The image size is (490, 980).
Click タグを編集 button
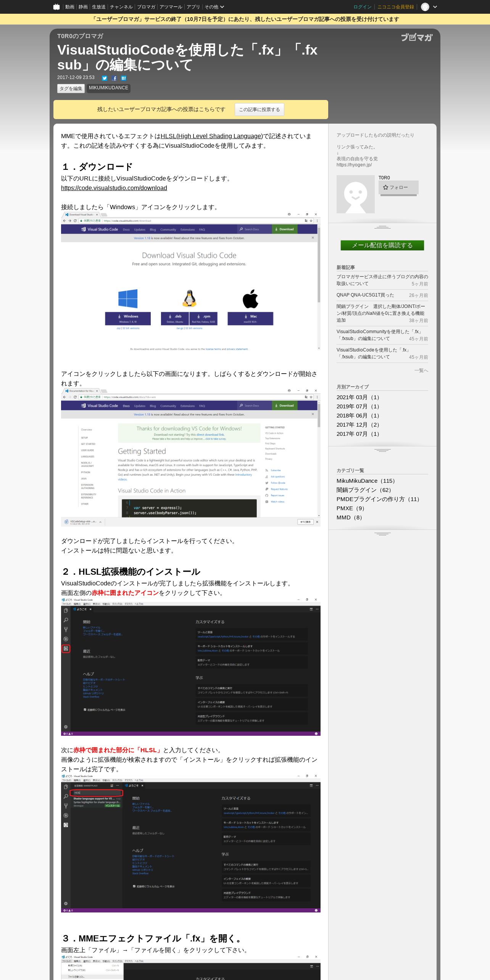pos(71,89)
